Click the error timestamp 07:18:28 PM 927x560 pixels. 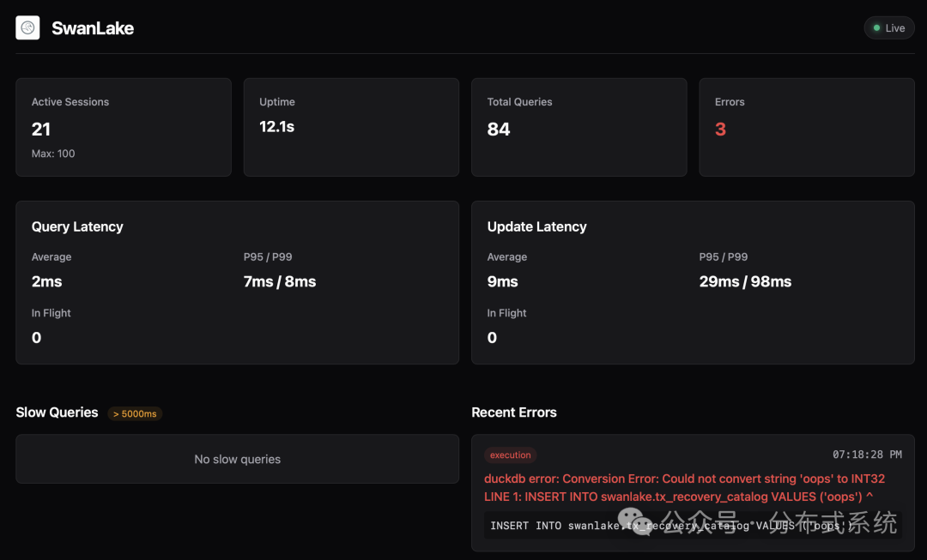click(867, 455)
